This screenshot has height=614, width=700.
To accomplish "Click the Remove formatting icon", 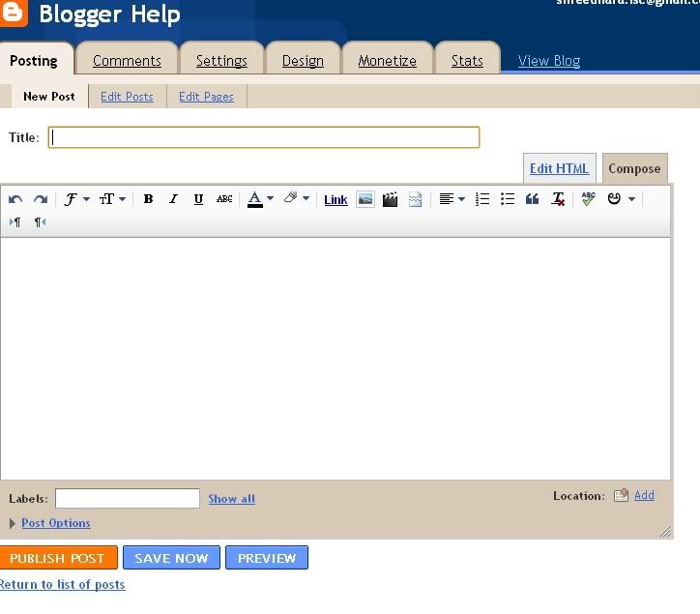I will pyautogui.click(x=558, y=199).
